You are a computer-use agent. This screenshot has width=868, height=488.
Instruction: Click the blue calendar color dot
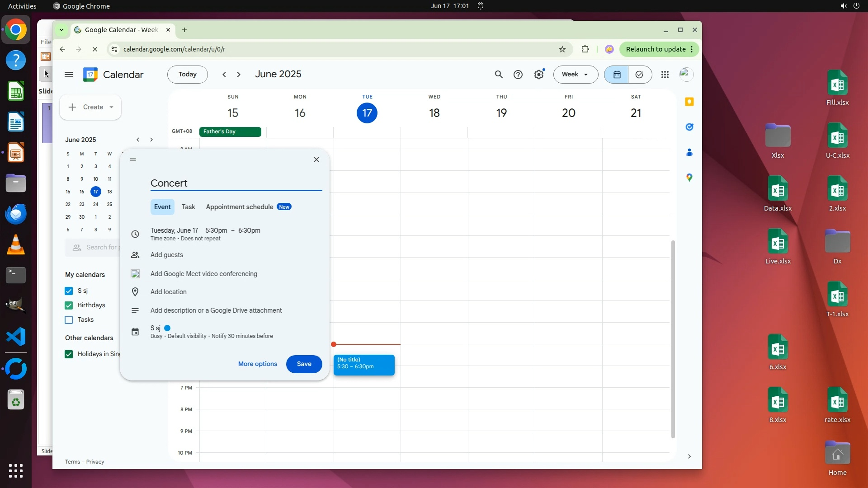pos(167,328)
